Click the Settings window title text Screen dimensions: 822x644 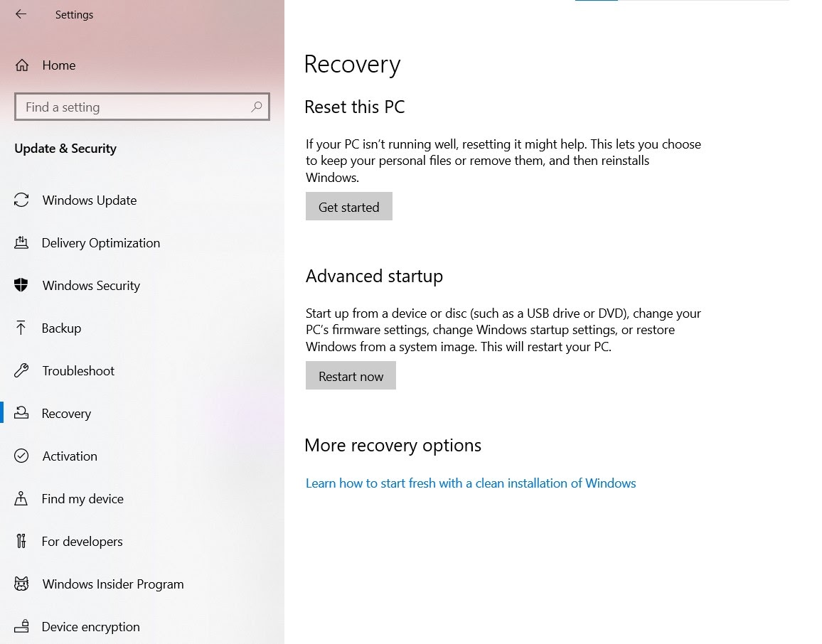tap(75, 15)
